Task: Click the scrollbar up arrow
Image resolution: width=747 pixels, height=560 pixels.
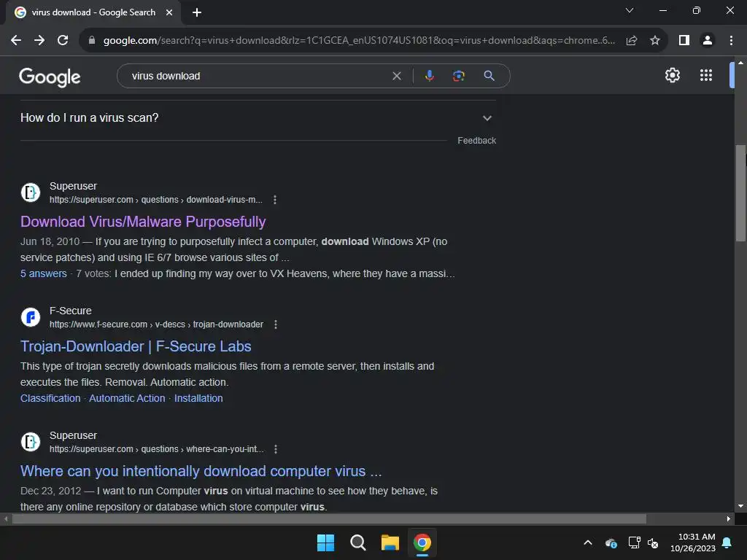Action: (740, 63)
